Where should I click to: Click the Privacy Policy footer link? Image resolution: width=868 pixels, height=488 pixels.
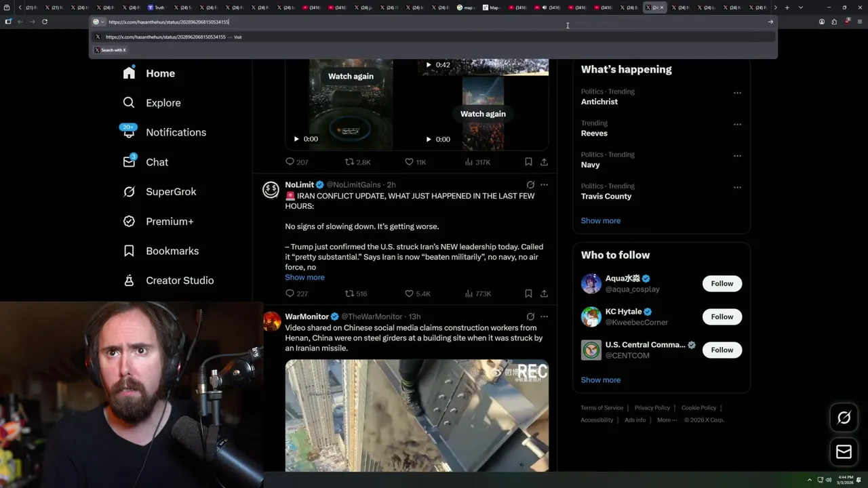tap(652, 408)
